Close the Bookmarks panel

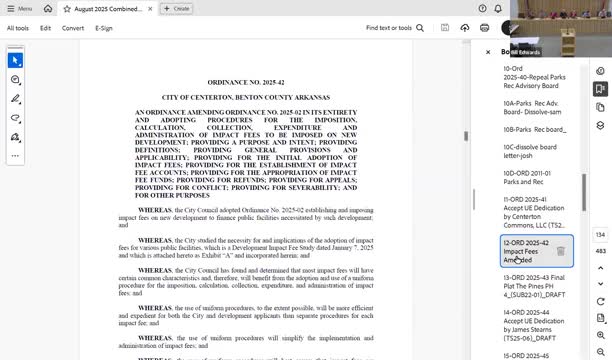[x=488, y=52]
